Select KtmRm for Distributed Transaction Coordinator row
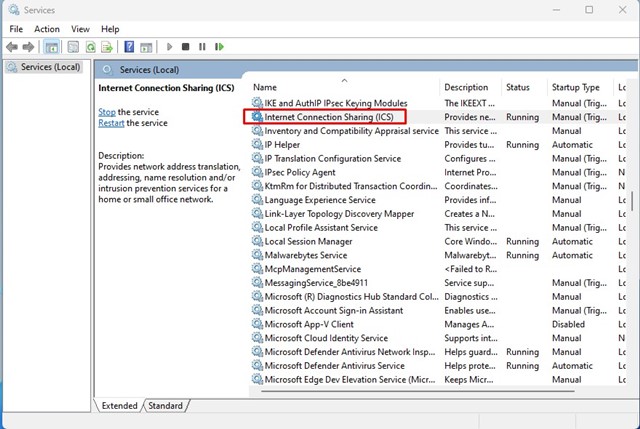The image size is (640, 429). click(351, 186)
